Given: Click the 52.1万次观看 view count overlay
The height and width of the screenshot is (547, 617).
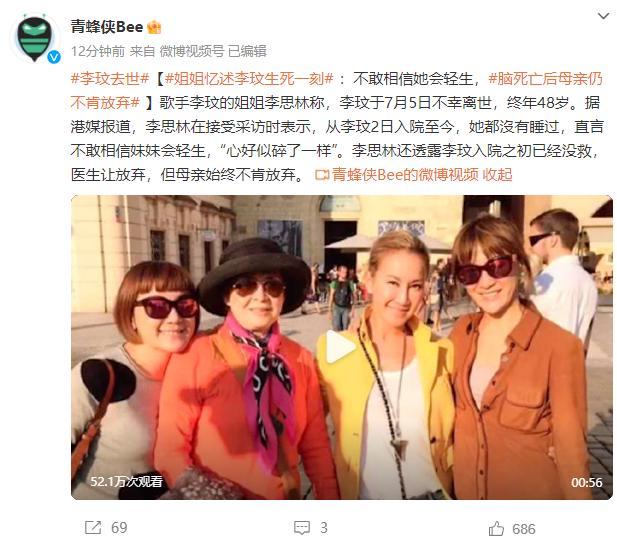Looking at the screenshot, I should click(126, 481).
